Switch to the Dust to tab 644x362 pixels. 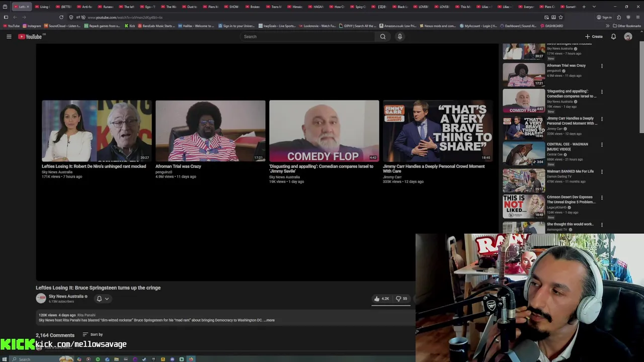click(x=190, y=7)
